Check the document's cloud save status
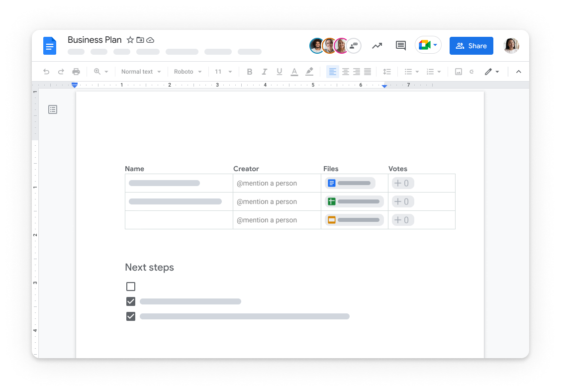This screenshot has width=561, height=392. pos(150,40)
